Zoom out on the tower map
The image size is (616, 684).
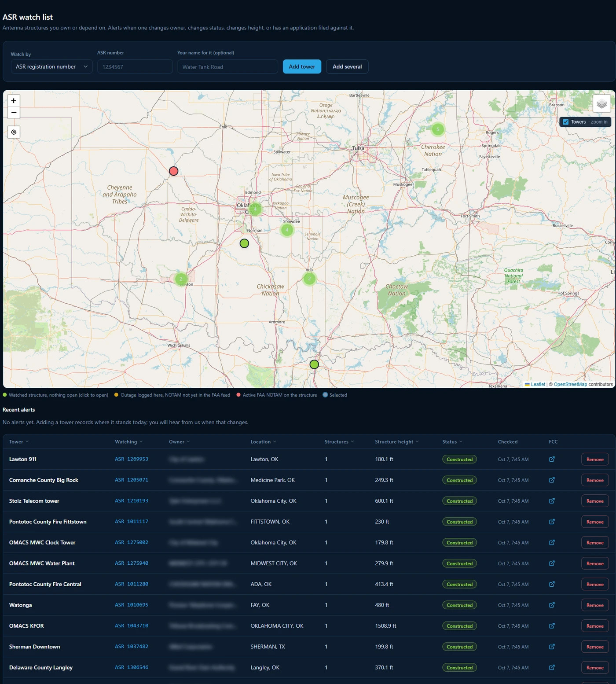(14, 113)
